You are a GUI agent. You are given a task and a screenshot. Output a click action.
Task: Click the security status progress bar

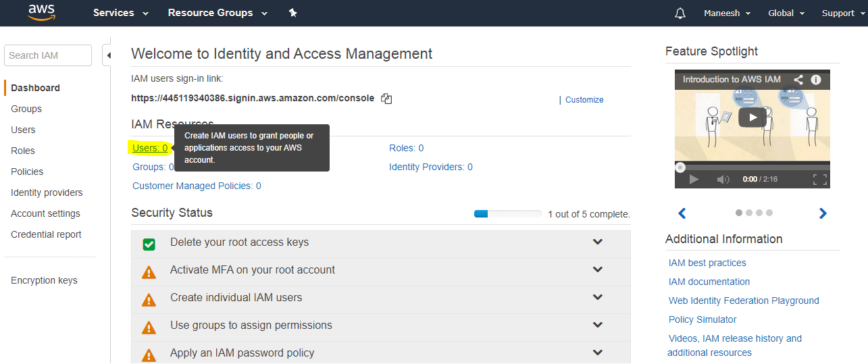(x=508, y=214)
